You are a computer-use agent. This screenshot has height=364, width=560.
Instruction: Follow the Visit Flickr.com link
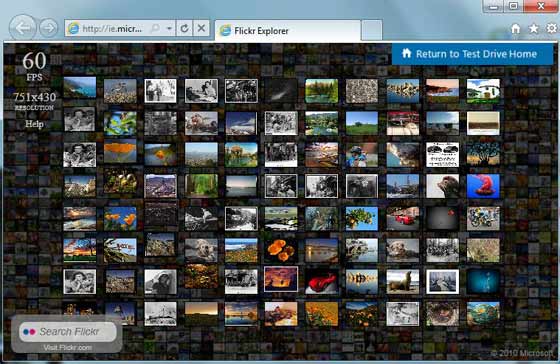coord(68,348)
